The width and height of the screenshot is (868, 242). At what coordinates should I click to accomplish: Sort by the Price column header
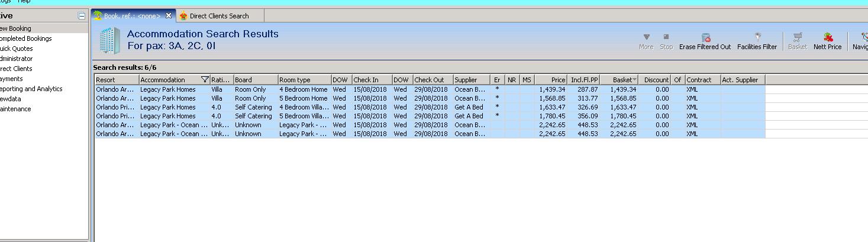pos(551,80)
